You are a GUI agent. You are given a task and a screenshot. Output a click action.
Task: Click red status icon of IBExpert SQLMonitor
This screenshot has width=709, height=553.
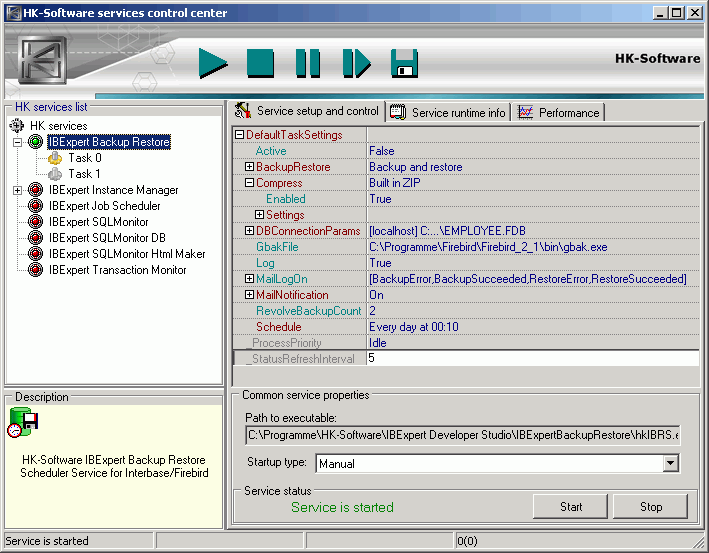pos(35,222)
